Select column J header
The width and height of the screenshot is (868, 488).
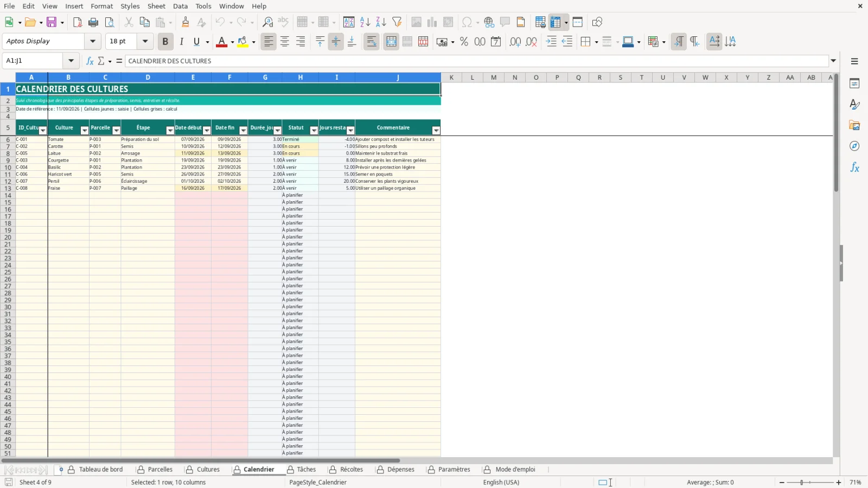click(x=398, y=78)
